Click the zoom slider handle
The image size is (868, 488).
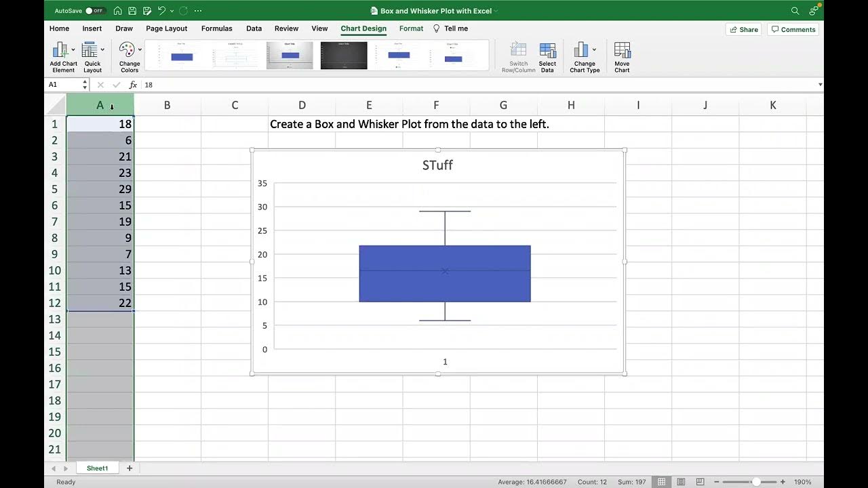coord(755,482)
